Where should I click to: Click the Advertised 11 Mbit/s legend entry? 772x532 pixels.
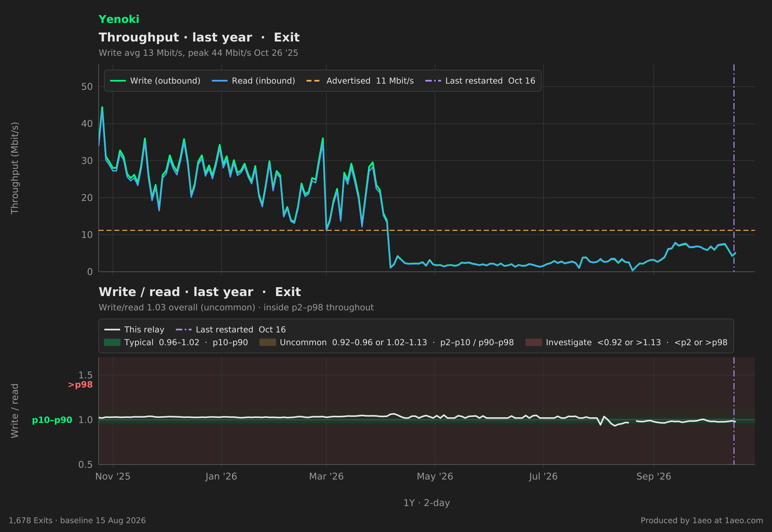coord(360,81)
